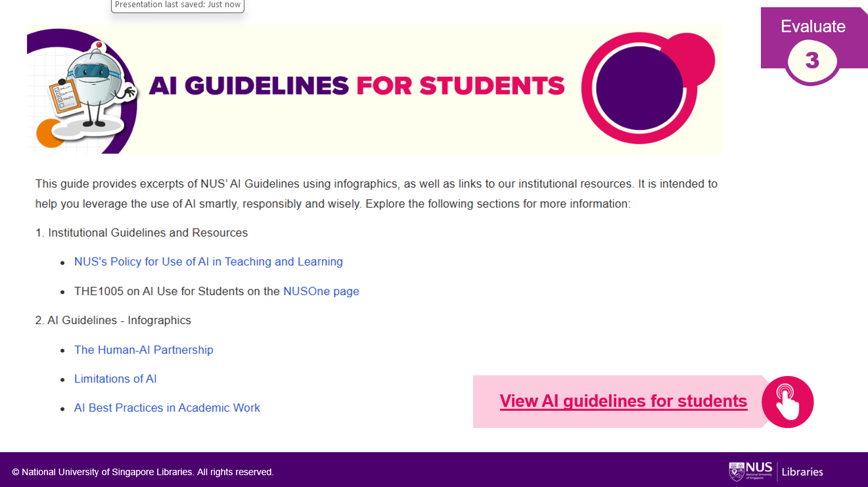Open NUS's Policy for Use of AI link

208,262
